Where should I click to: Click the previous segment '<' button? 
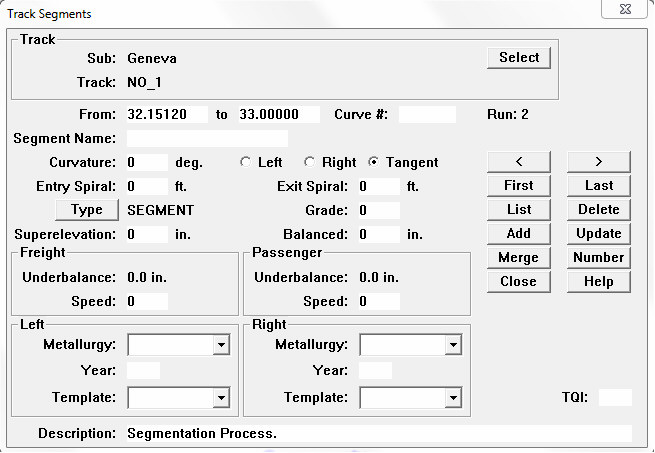click(518, 161)
